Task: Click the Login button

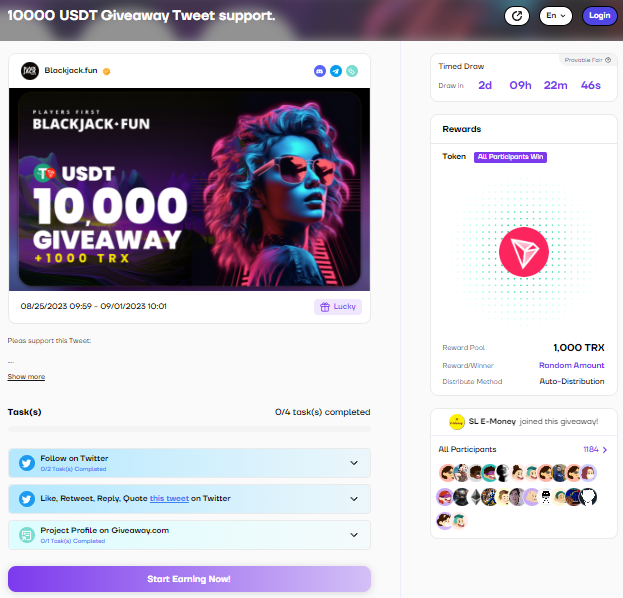Action: 600,16
